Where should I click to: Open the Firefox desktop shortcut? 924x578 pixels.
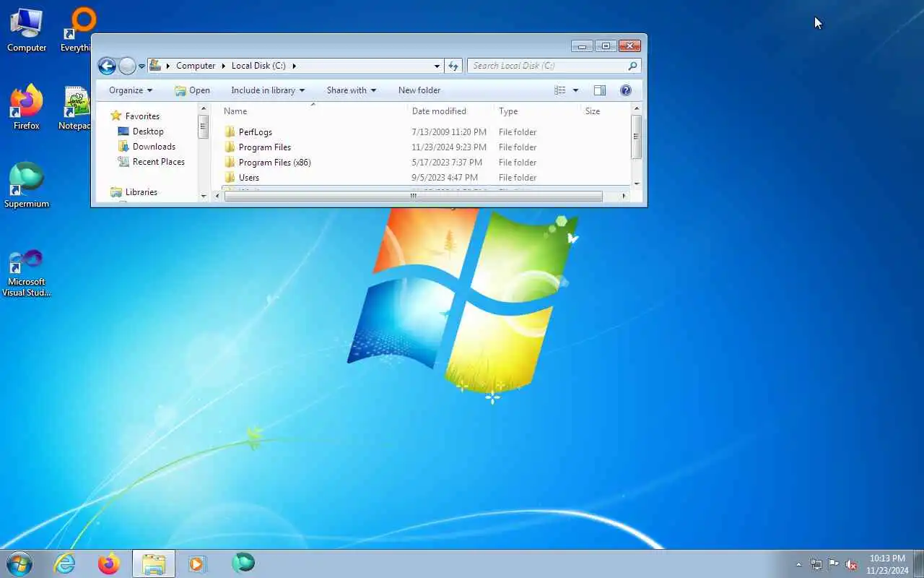27,108
